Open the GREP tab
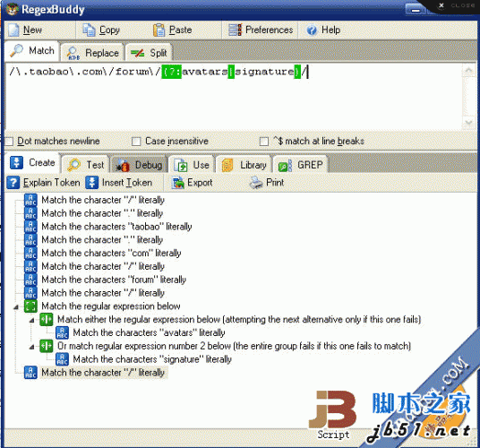This screenshot has width=480, height=448. (x=300, y=165)
